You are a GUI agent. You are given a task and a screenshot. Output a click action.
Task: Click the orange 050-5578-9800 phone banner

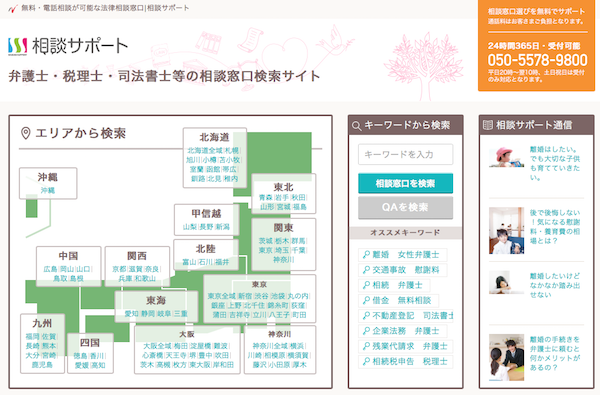coord(536,46)
